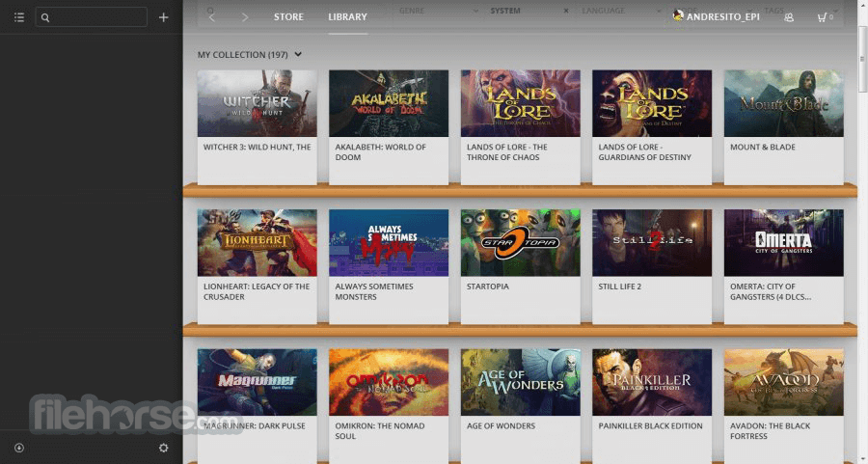Open the Lands of Lore Throne of Chaos cover
Viewport: 868px width, 464px height.
(521, 103)
